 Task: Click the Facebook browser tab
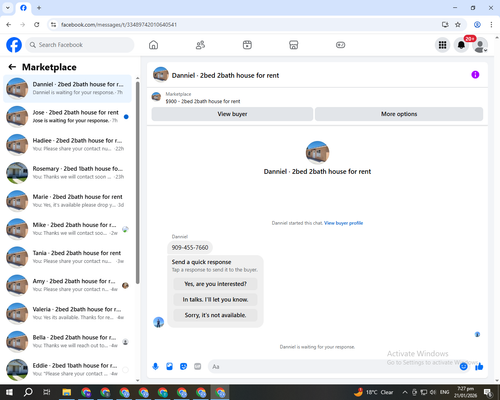pos(23,8)
